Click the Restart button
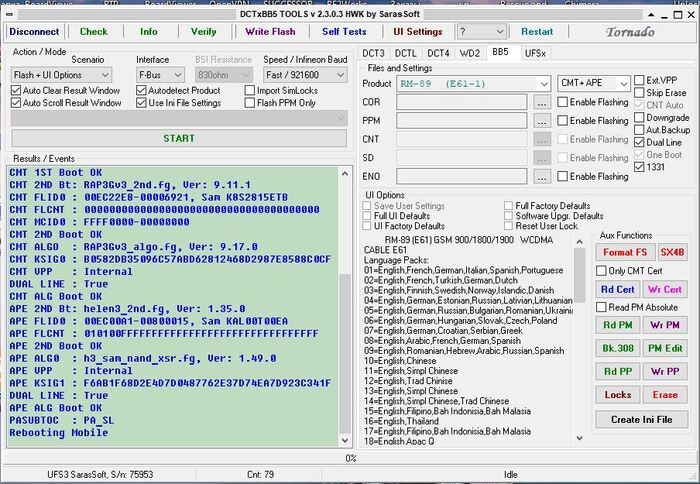 pos(537,32)
